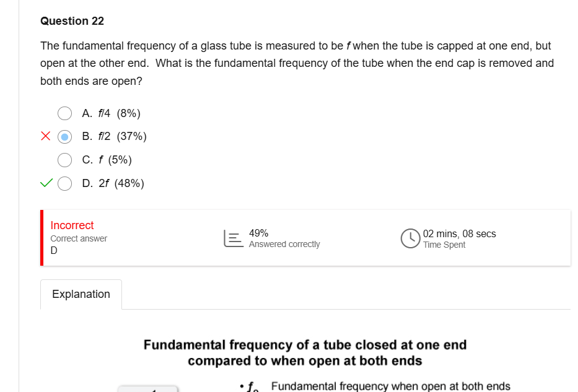
Task: Click the Question 22 heading
Action: click(x=72, y=21)
